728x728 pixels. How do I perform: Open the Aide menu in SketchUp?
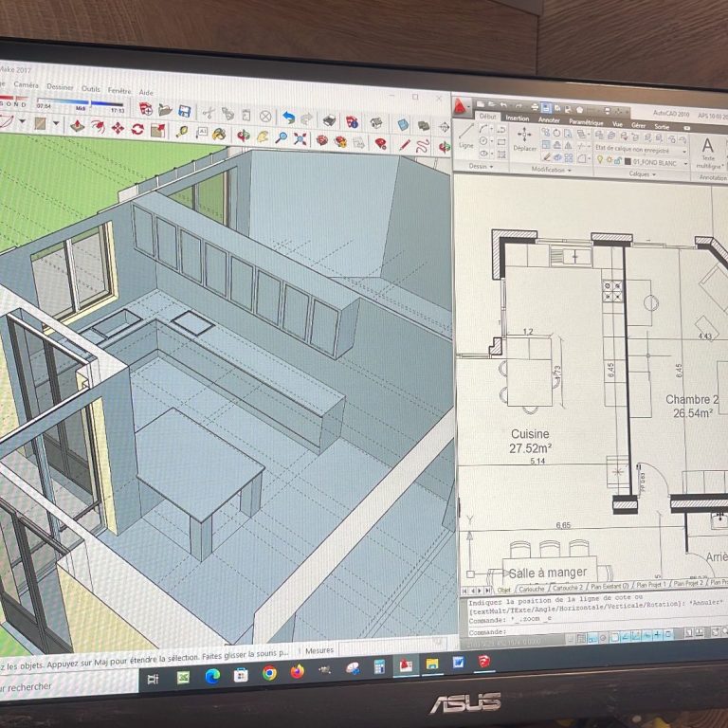pyautogui.click(x=146, y=92)
